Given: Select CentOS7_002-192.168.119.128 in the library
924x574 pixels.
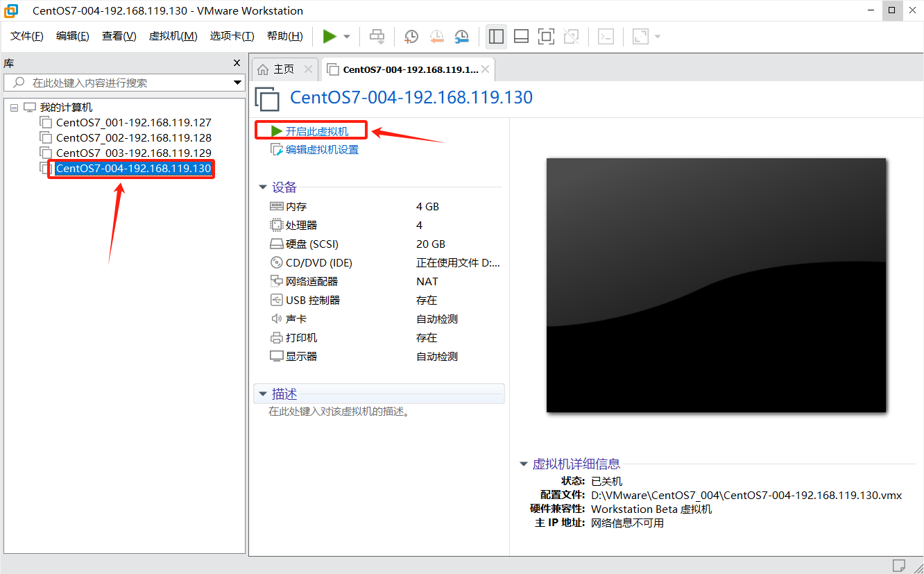Looking at the screenshot, I should tap(134, 138).
